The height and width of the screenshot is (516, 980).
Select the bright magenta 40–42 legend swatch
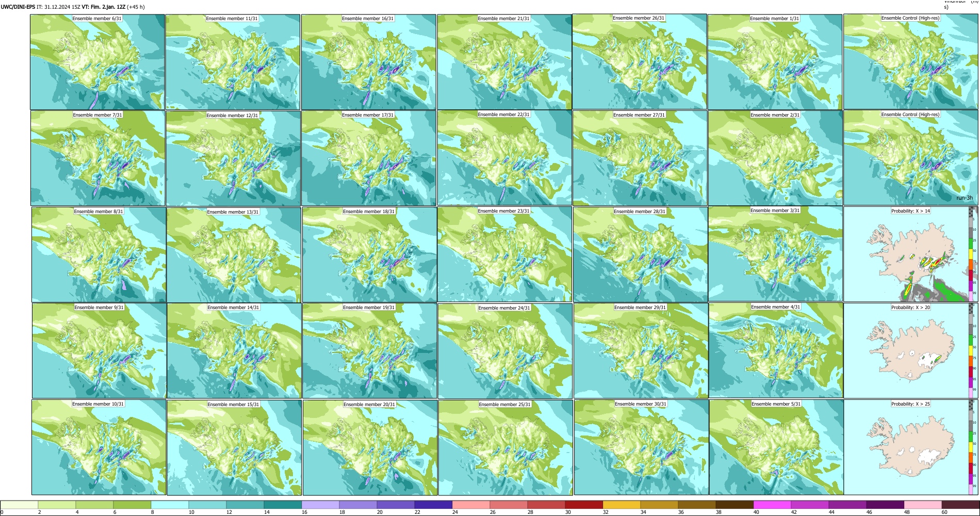pyautogui.click(x=772, y=505)
